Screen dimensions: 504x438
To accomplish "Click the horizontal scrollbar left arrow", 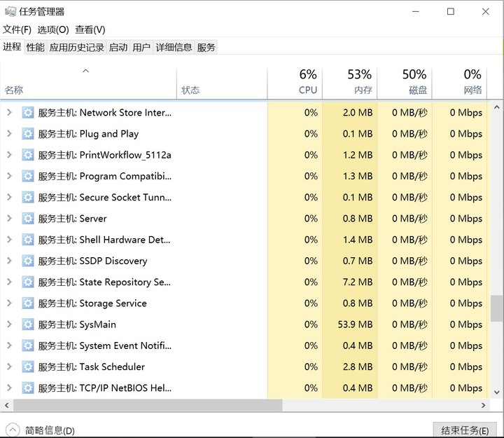I will point(6,405).
